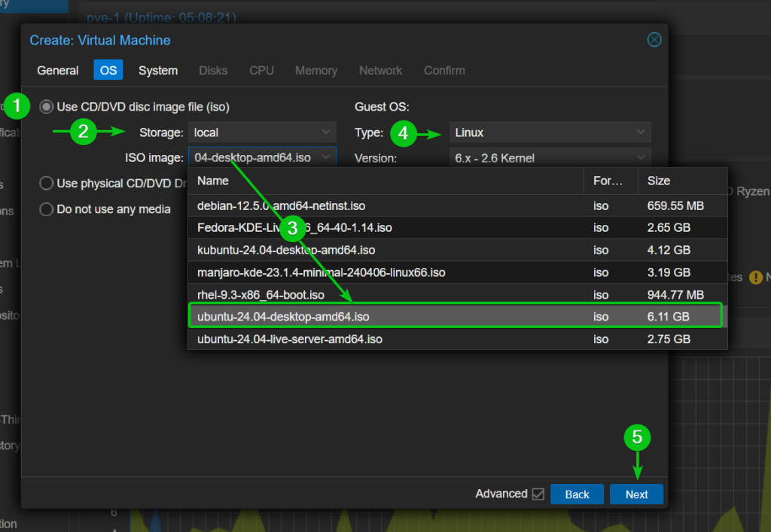This screenshot has width=771, height=532.
Task: Open the System tab
Action: 158,70
